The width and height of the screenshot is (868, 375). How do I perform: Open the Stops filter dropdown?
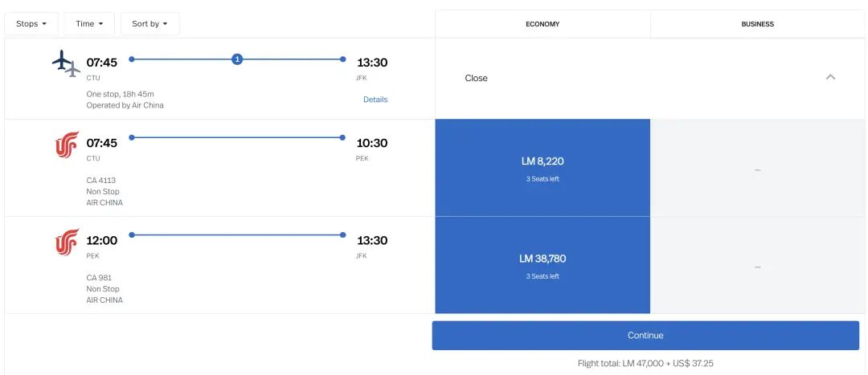click(32, 24)
